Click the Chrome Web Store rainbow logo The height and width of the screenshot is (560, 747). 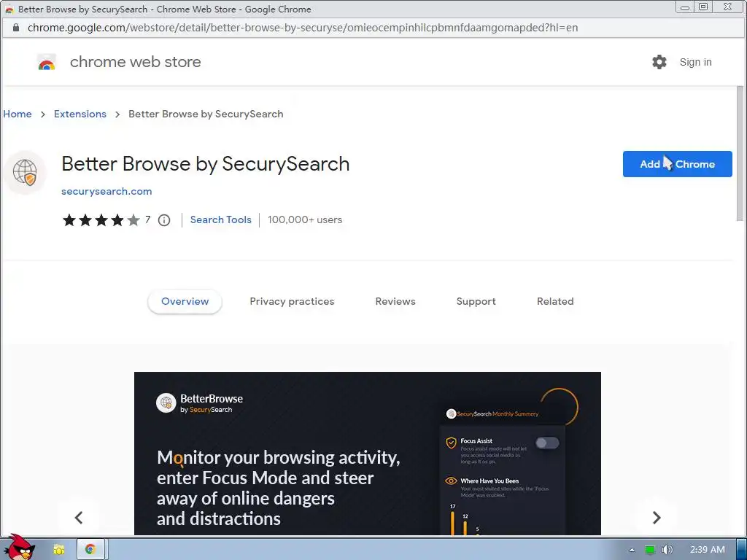point(47,63)
